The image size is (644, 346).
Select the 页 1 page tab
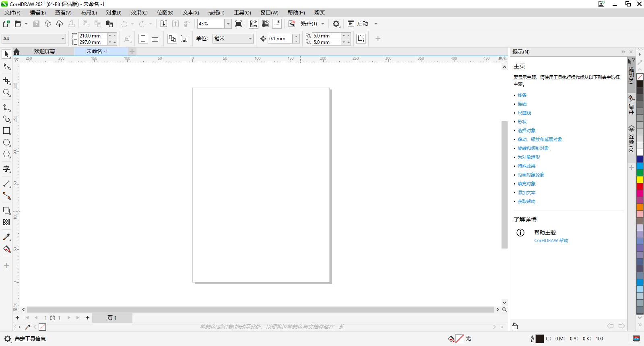[x=112, y=318]
